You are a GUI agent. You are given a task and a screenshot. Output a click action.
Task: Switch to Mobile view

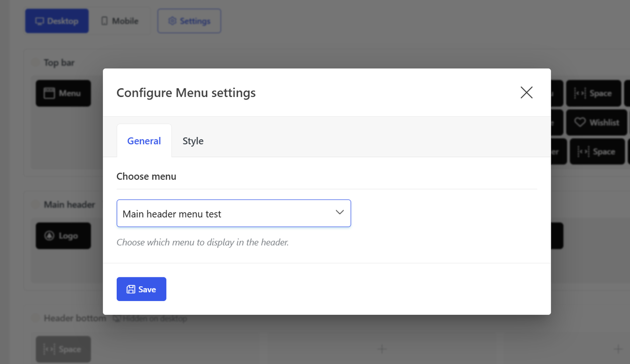click(120, 21)
